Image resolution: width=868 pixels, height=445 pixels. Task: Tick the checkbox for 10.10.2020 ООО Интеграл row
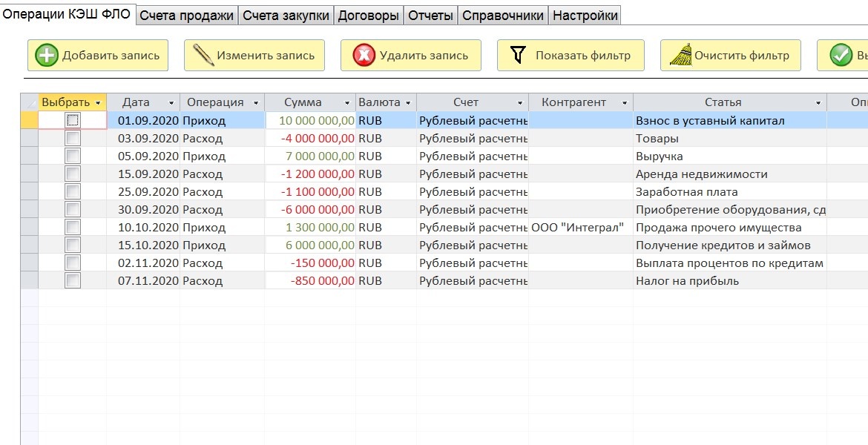[x=73, y=227]
